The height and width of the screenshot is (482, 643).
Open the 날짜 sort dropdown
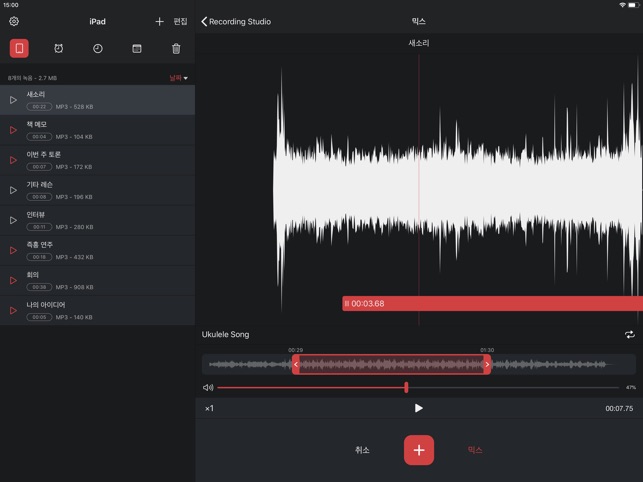pos(178,78)
